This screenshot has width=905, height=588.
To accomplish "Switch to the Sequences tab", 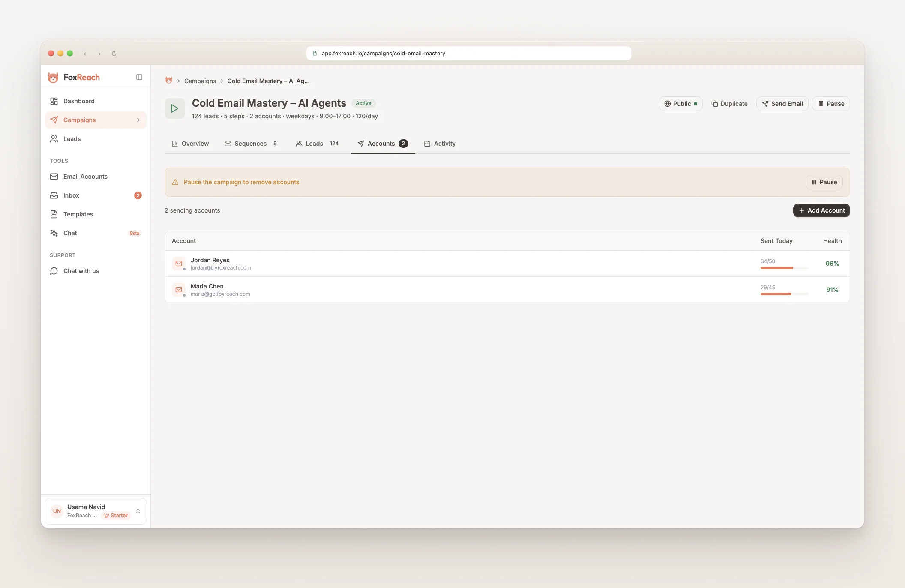I will (x=251, y=144).
